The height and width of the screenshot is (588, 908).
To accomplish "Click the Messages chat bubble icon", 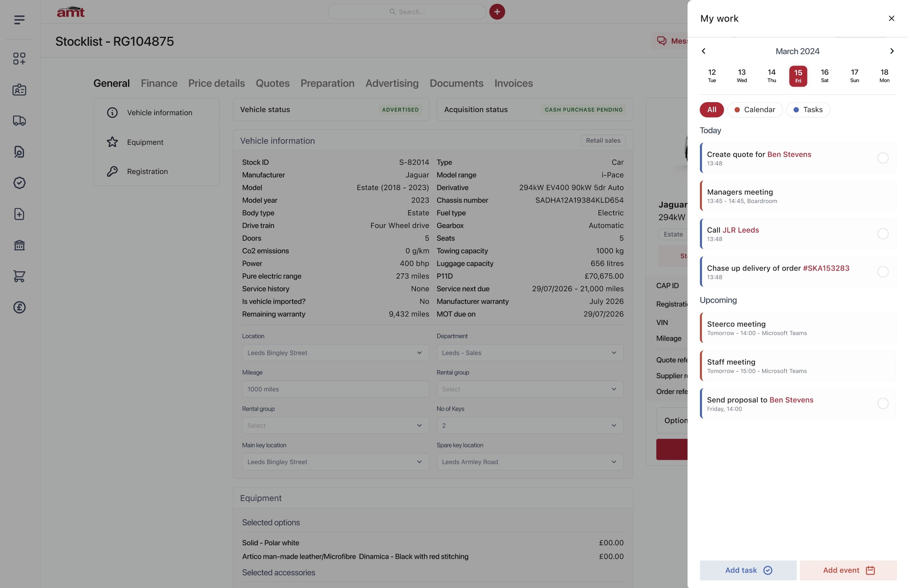I will click(661, 41).
